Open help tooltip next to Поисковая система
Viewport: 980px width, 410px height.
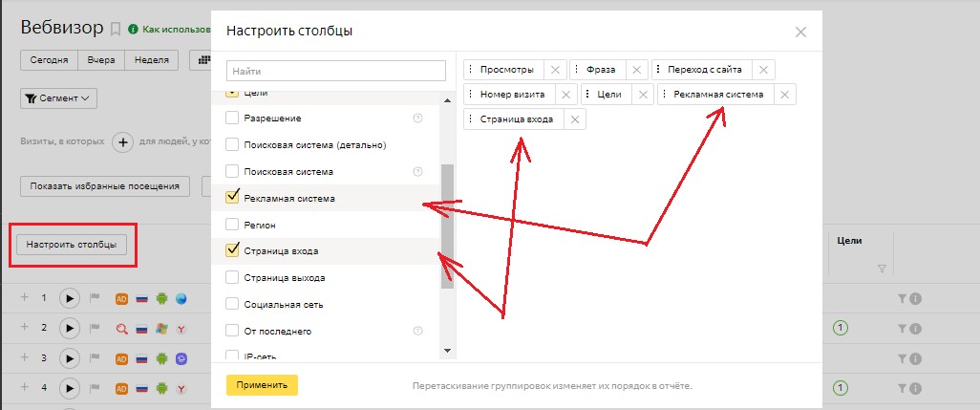pyautogui.click(x=418, y=171)
